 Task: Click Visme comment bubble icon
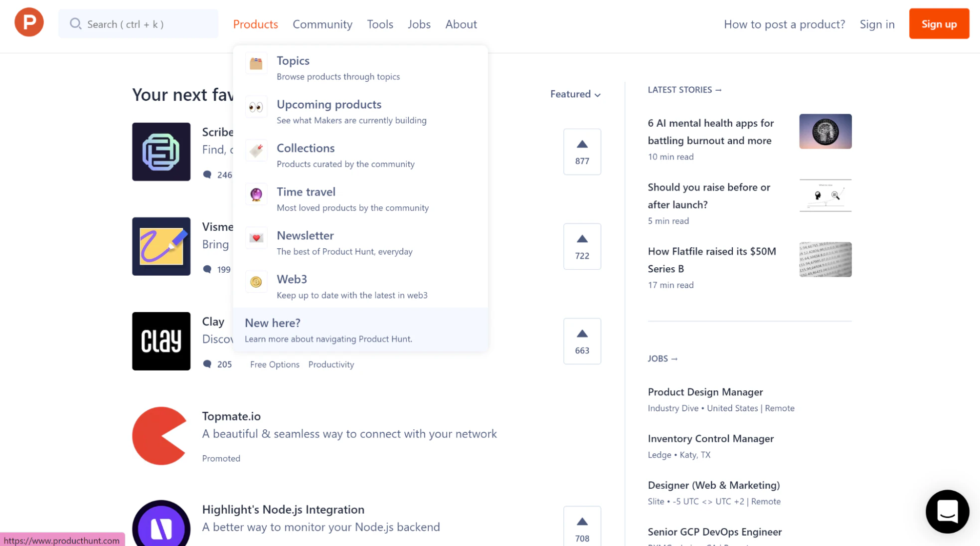coord(207,269)
